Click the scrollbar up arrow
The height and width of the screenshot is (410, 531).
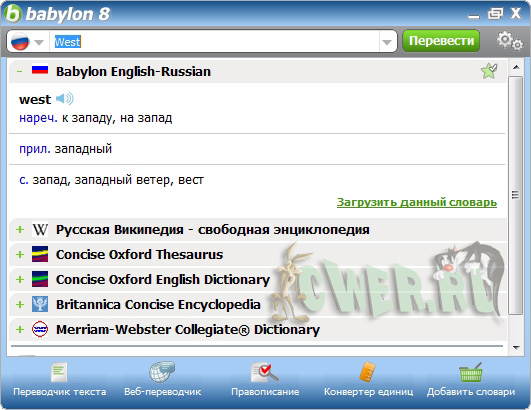click(516, 67)
